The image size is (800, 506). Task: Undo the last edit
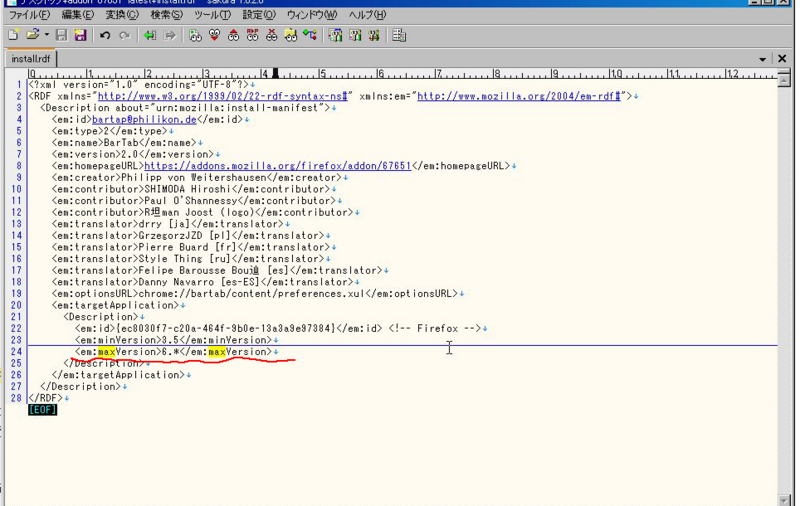coord(105,35)
